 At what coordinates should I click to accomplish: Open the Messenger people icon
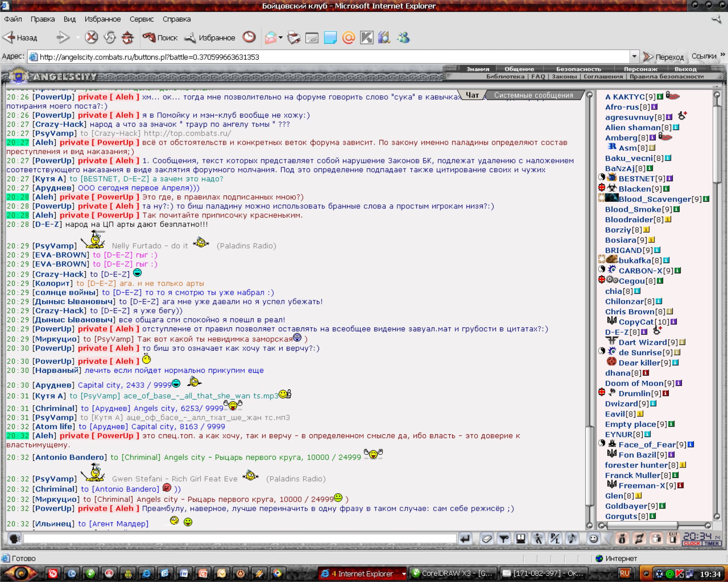click(403, 38)
